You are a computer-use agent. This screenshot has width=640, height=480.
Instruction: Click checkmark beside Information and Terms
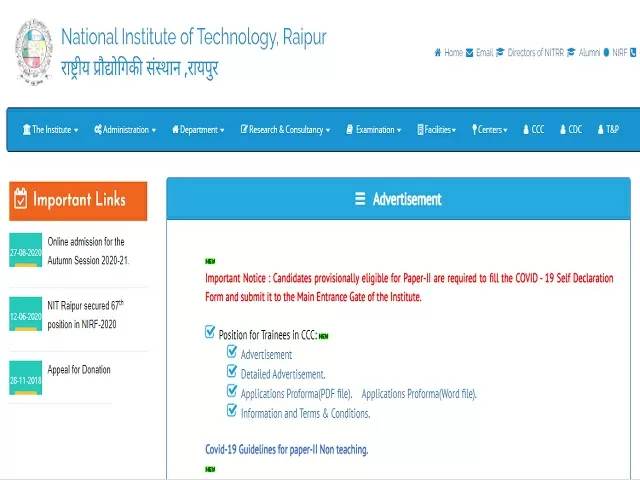pyautogui.click(x=232, y=412)
